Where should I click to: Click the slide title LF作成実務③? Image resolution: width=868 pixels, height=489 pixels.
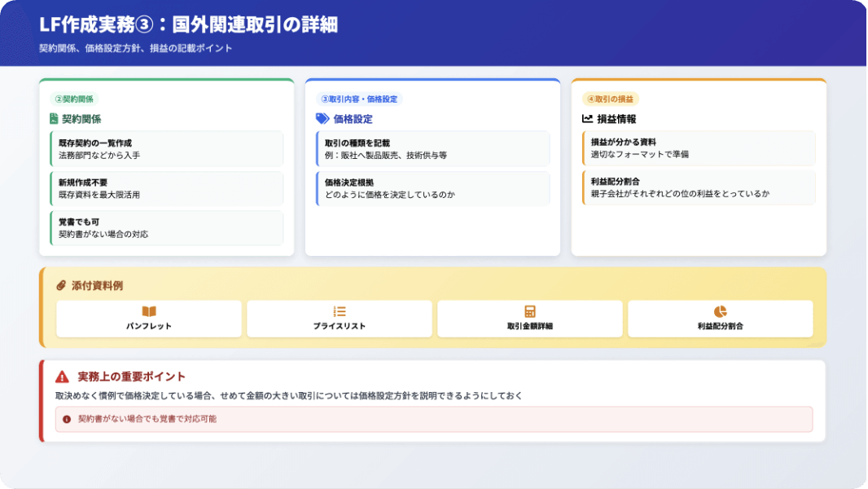point(188,24)
